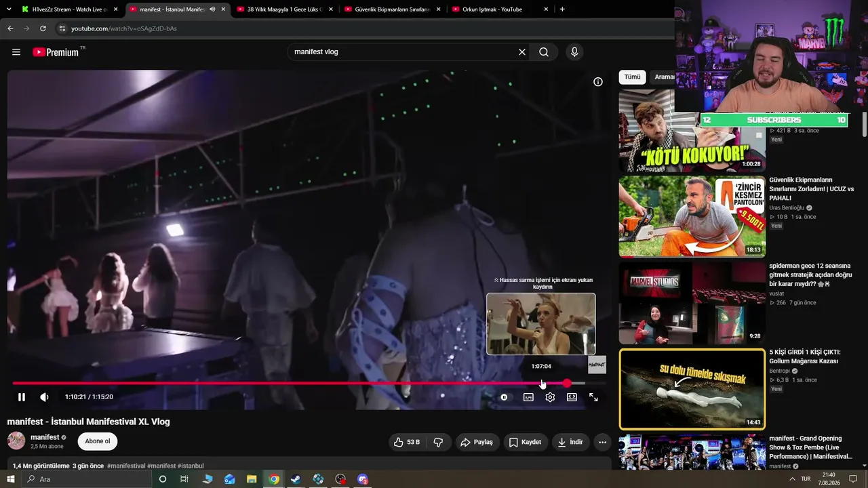The height and width of the screenshot is (488, 868).
Task: Open the Windows Start menu
Action: coord(10,479)
